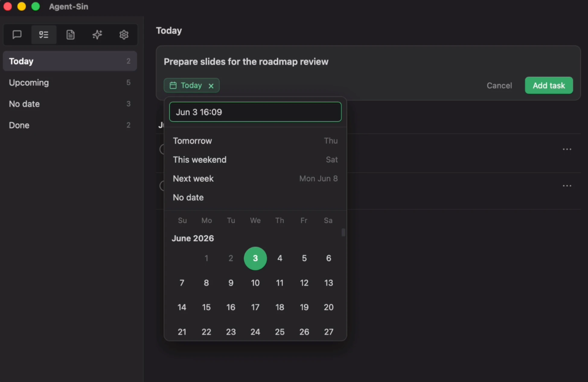Select June 16 in the calendar
588x382 pixels.
click(x=231, y=307)
